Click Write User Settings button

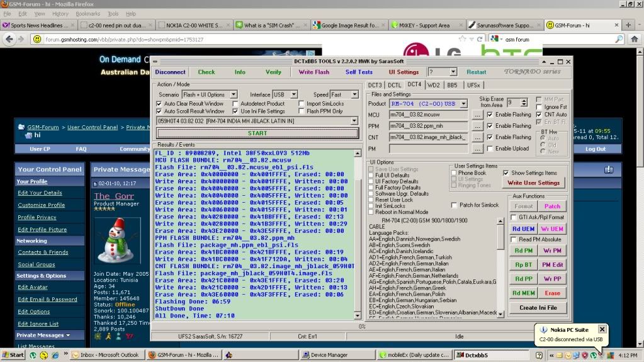pos(533,183)
